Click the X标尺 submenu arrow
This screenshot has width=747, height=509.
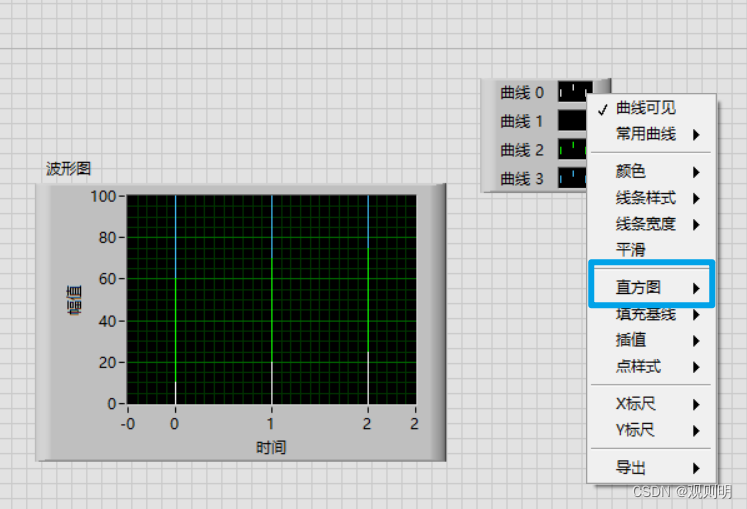tap(696, 405)
